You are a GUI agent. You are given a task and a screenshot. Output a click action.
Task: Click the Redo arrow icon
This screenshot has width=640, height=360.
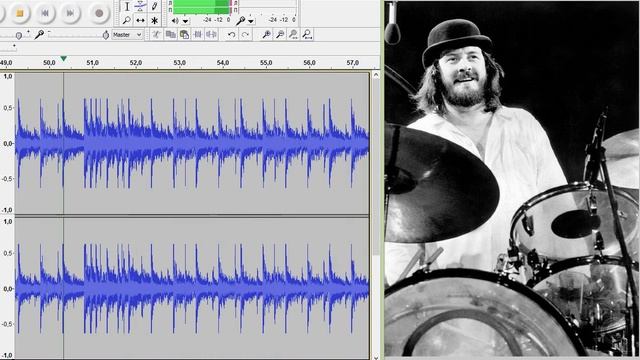tap(245, 35)
